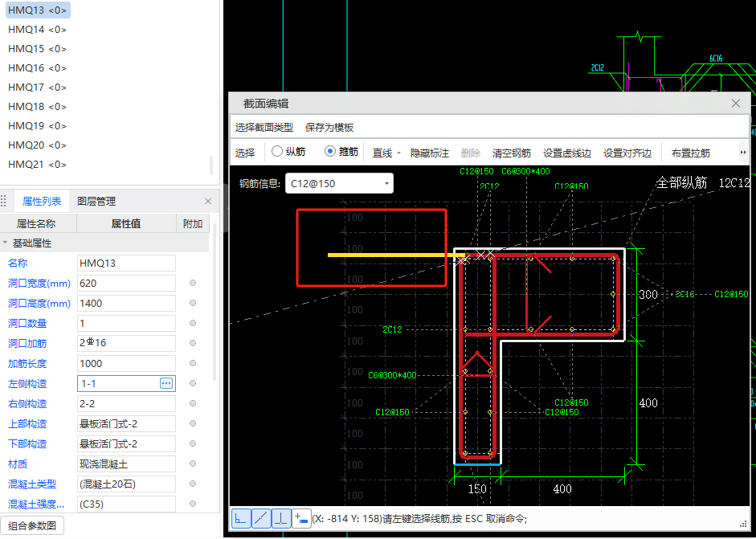Toggle the 附加 circle for 加筋长度
This screenshot has width=756, height=539.
[193, 363]
